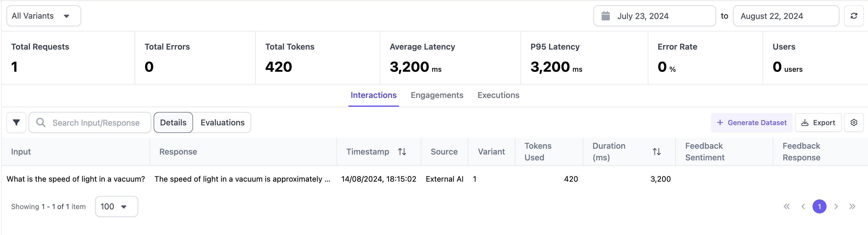Sort by Timestamp arrows icon

click(402, 152)
